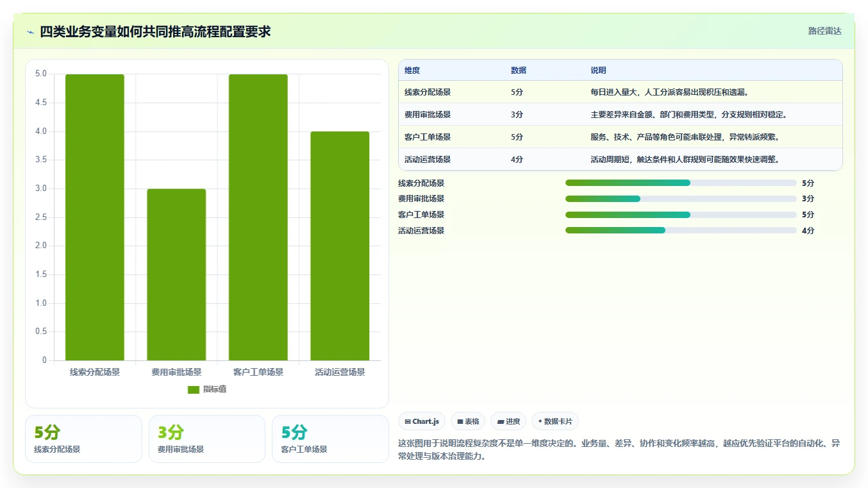Click the footer note starting with 这张图用于说明
The width and height of the screenshot is (868, 488).
pos(619,450)
